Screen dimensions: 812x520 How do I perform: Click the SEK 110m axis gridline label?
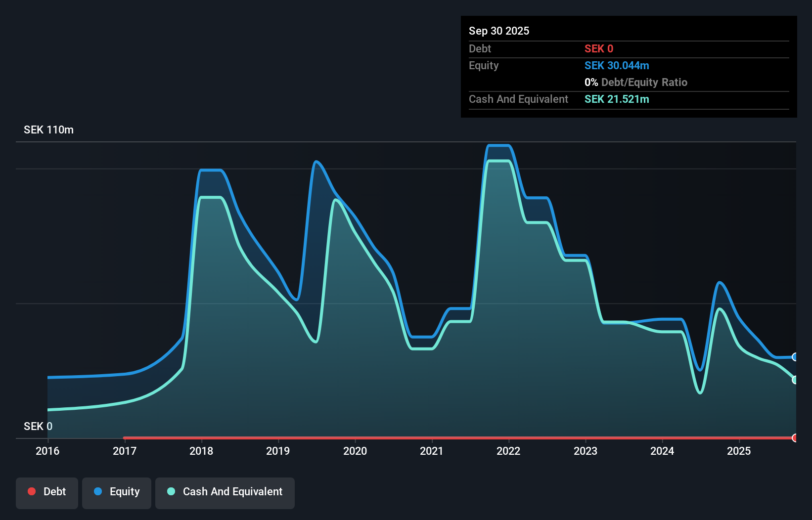pyautogui.click(x=48, y=130)
